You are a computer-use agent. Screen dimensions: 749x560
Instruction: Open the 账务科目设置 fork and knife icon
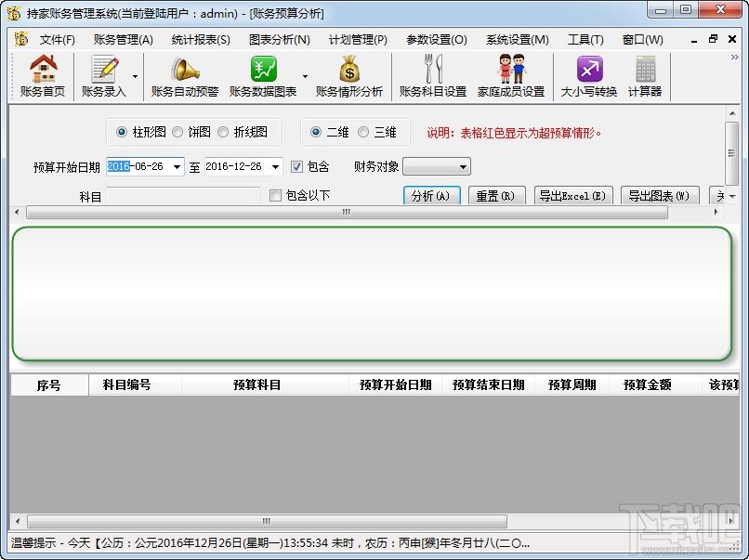(433, 76)
